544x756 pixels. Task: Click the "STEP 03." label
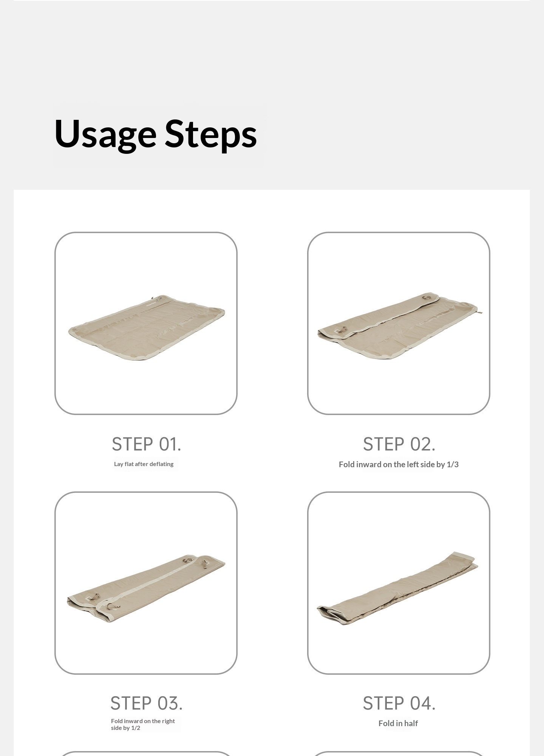(x=147, y=703)
